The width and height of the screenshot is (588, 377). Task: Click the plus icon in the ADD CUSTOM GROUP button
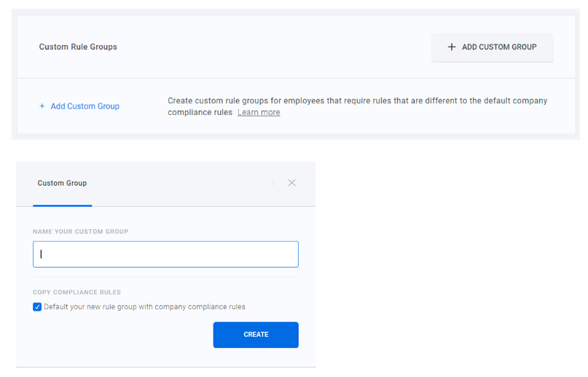pos(452,47)
